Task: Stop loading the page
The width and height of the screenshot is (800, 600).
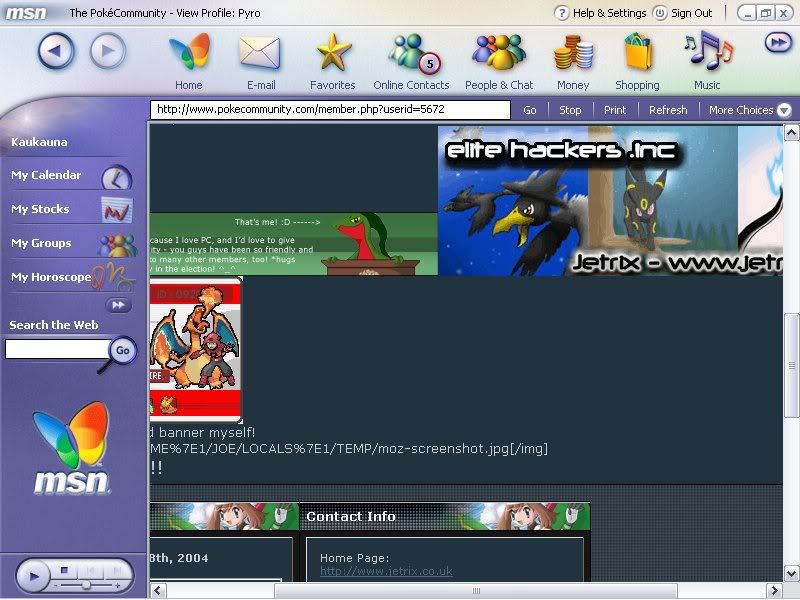Action: point(570,110)
